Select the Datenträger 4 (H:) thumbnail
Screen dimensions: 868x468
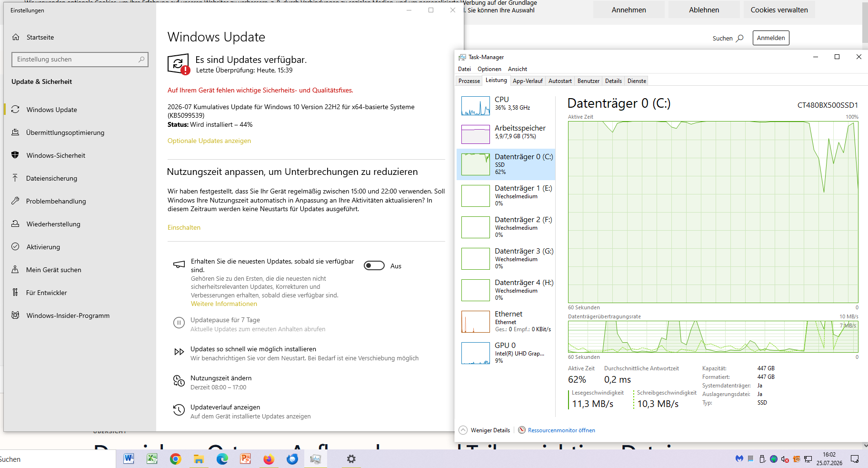[476, 290]
